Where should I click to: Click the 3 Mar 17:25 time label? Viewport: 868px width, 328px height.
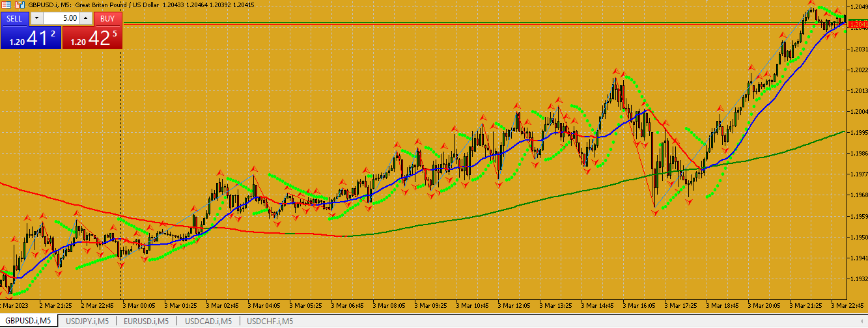[x=680, y=305]
